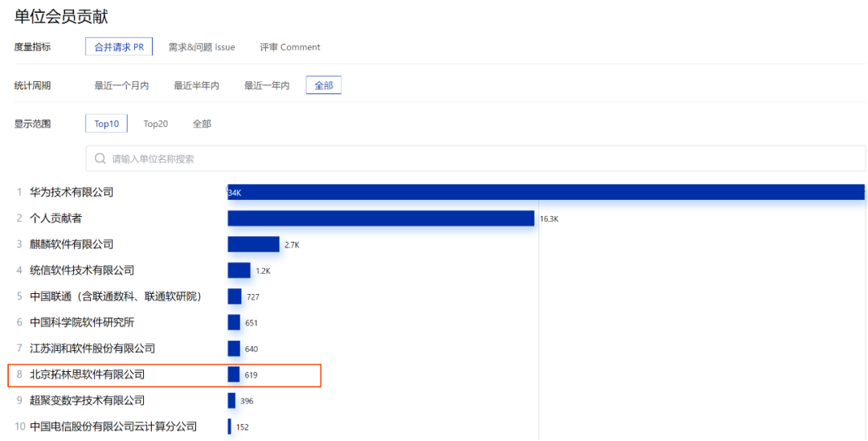Click 中国联通（含联通数科、联通软研院） label
868x441 pixels.
pos(117,296)
